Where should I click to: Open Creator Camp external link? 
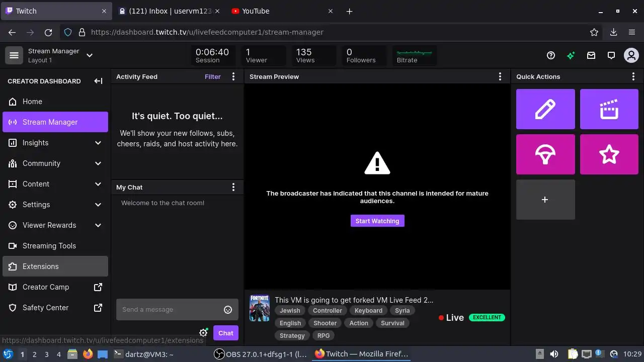click(55, 287)
